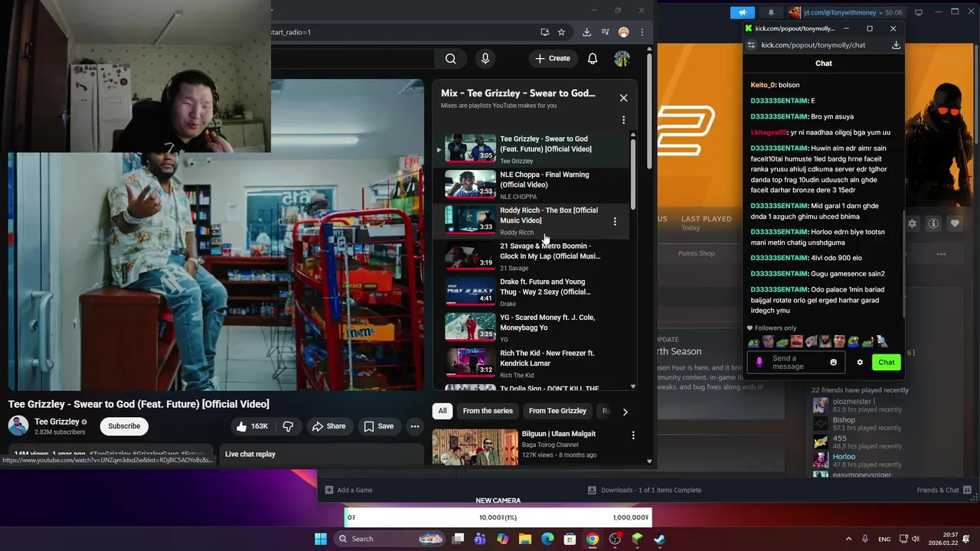This screenshot has height=551, width=980.
Task: Click the Send a message field
Action: tap(796, 363)
